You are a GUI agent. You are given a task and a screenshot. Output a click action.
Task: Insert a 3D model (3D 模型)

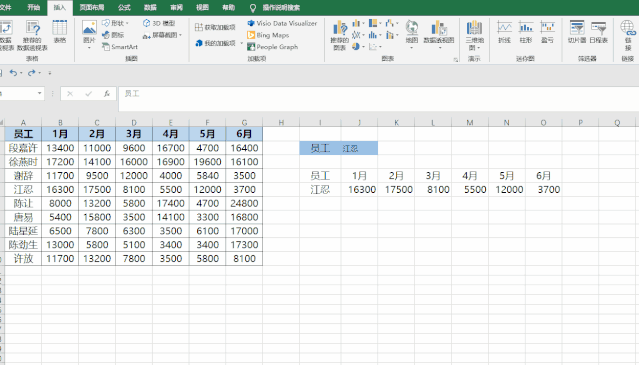pos(159,23)
